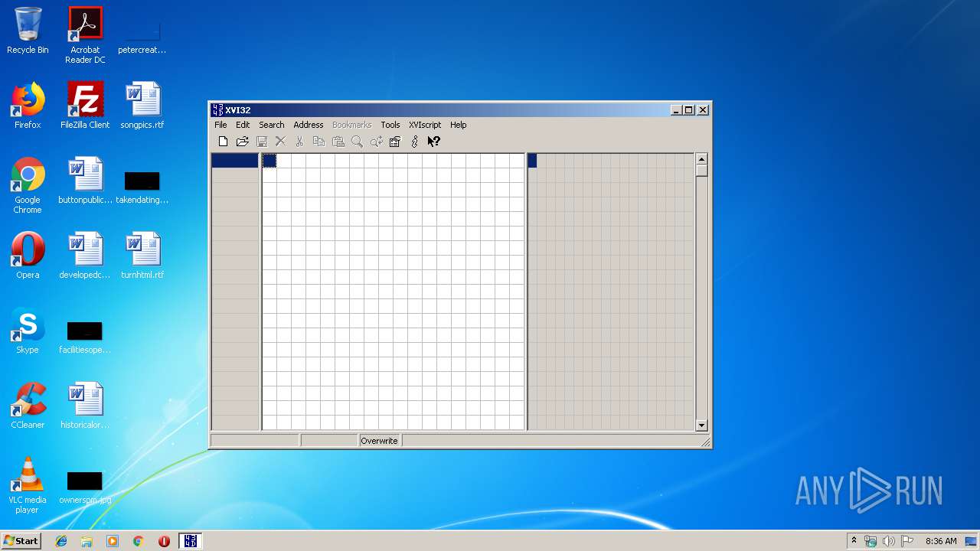The width and height of the screenshot is (980, 551).
Task: Select the turnhtml.rtf desktop file
Action: point(142,256)
